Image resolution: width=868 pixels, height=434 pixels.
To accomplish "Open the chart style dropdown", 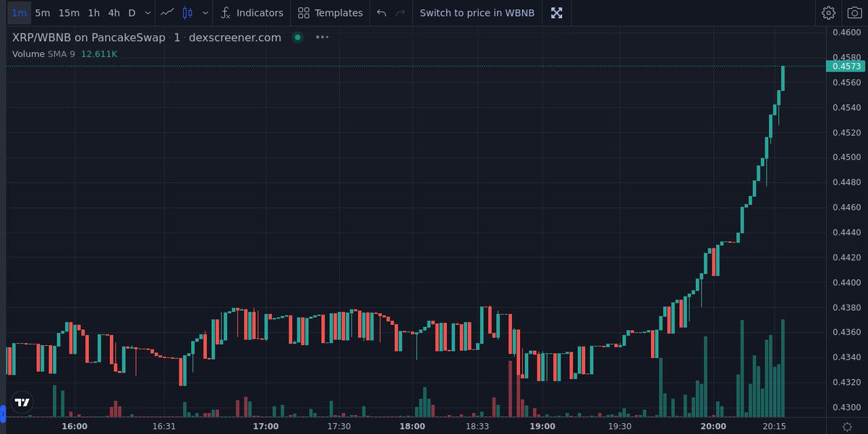I will (205, 12).
